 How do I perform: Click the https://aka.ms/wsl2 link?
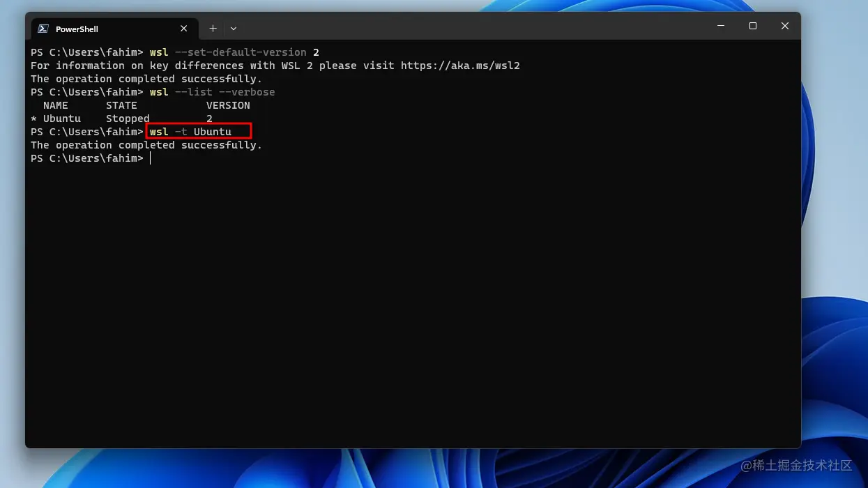click(460, 66)
